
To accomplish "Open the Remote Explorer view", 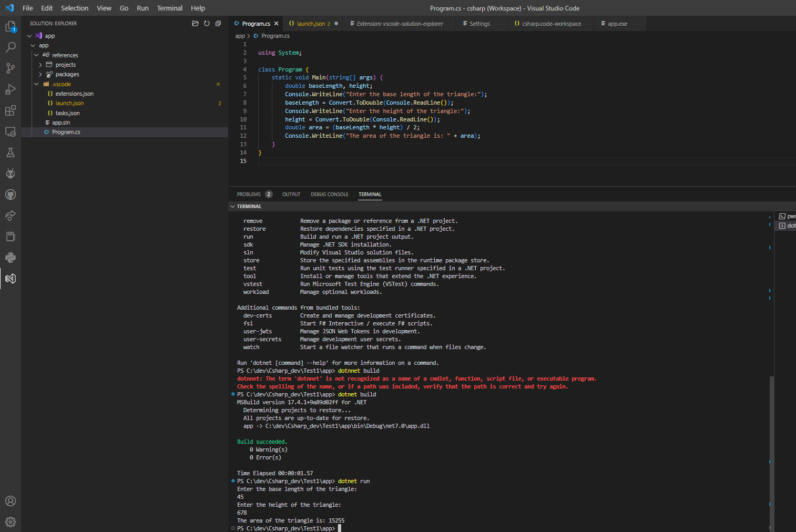I will click(x=11, y=131).
